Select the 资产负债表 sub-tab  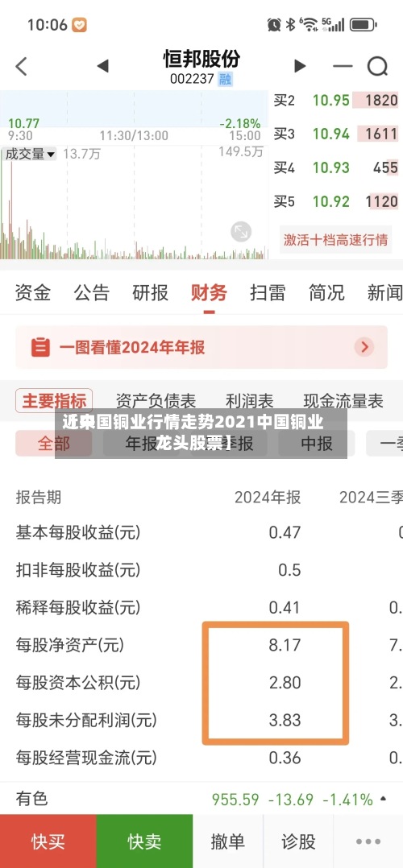pos(156,401)
